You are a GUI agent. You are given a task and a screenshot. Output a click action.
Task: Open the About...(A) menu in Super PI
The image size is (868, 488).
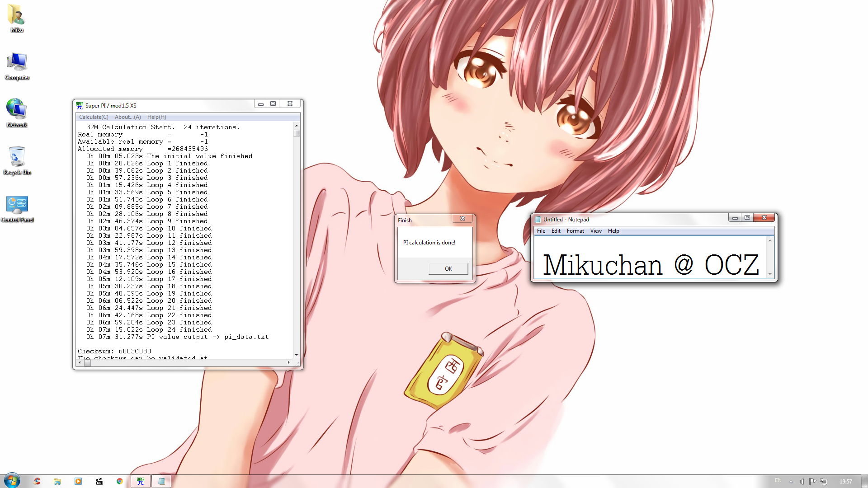128,117
